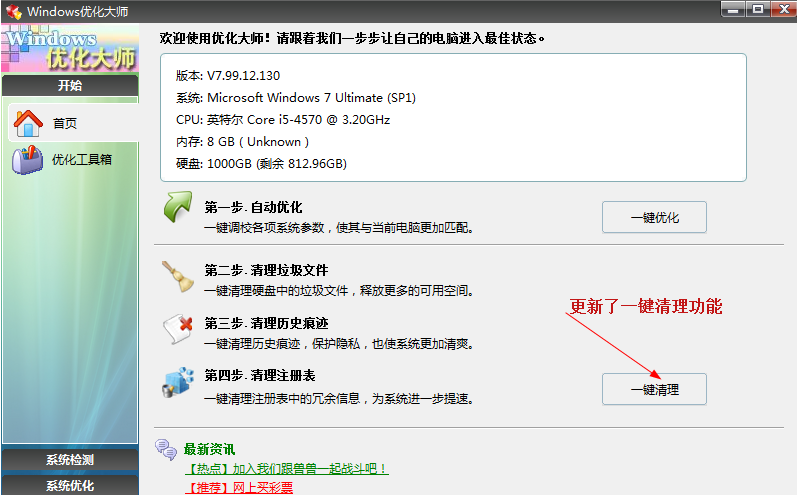Click the 一键优化 button
This screenshot has height=495, width=797.
pyautogui.click(x=654, y=218)
